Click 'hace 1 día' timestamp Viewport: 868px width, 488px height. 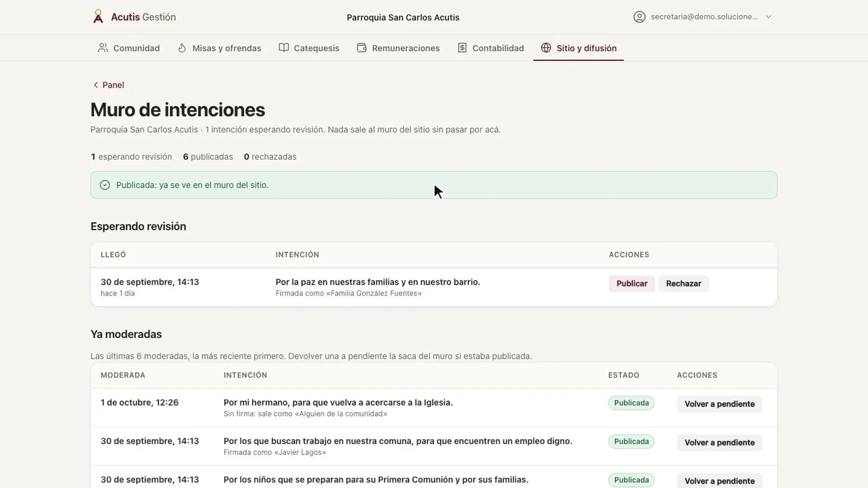[118, 293]
